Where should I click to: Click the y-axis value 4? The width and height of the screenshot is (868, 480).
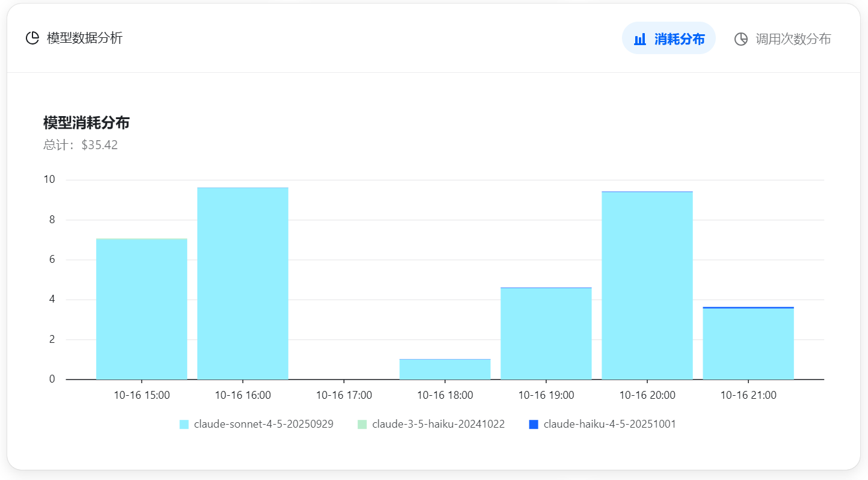click(52, 299)
